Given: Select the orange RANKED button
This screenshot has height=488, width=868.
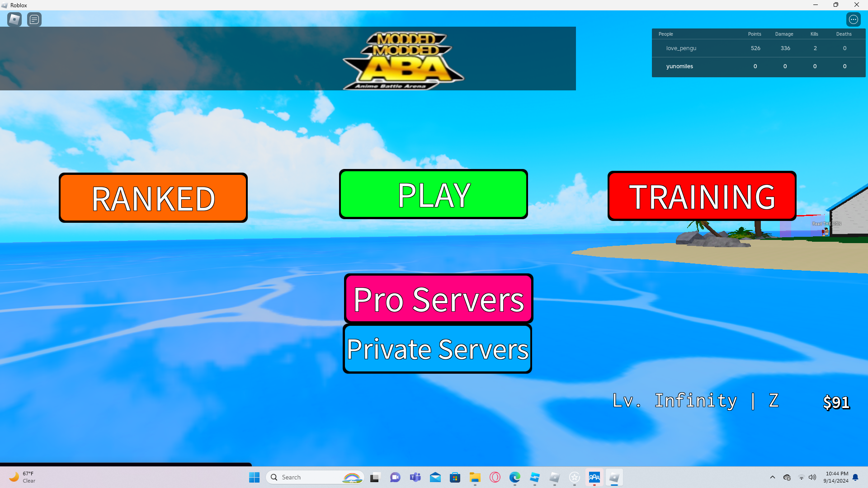Looking at the screenshot, I should click(153, 198).
